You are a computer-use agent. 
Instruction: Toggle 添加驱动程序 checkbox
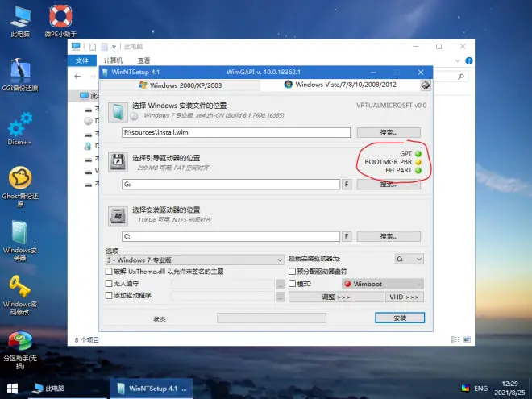(109, 296)
